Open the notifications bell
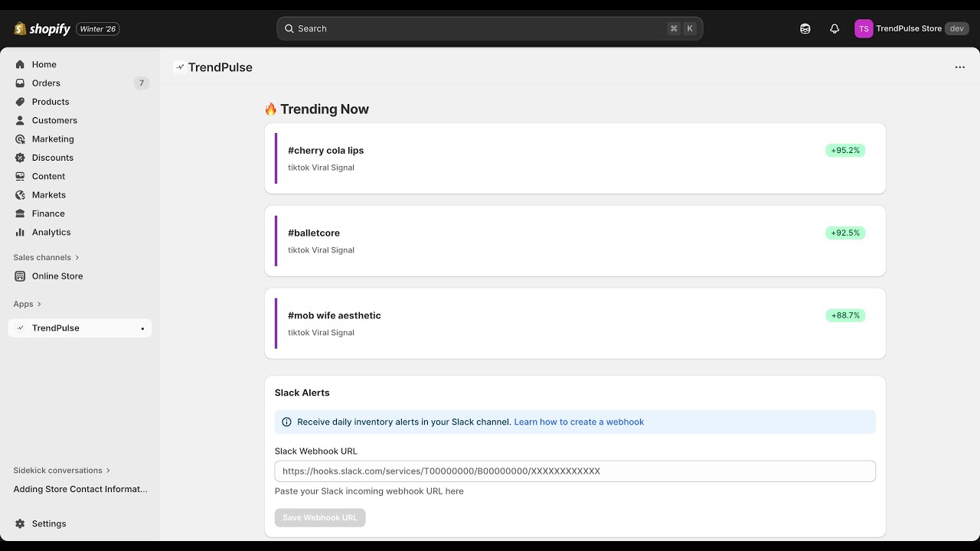 click(x=835, y=28)
